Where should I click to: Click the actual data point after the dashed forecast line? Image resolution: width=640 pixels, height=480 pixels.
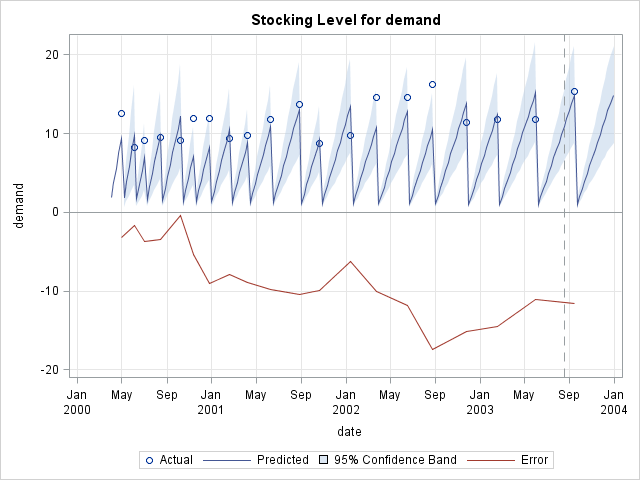[574, 91]
